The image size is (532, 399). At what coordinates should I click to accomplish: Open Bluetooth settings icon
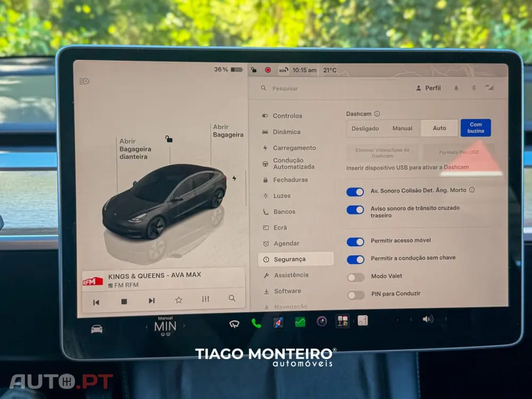pyautogui.click(x=473, y=88)
